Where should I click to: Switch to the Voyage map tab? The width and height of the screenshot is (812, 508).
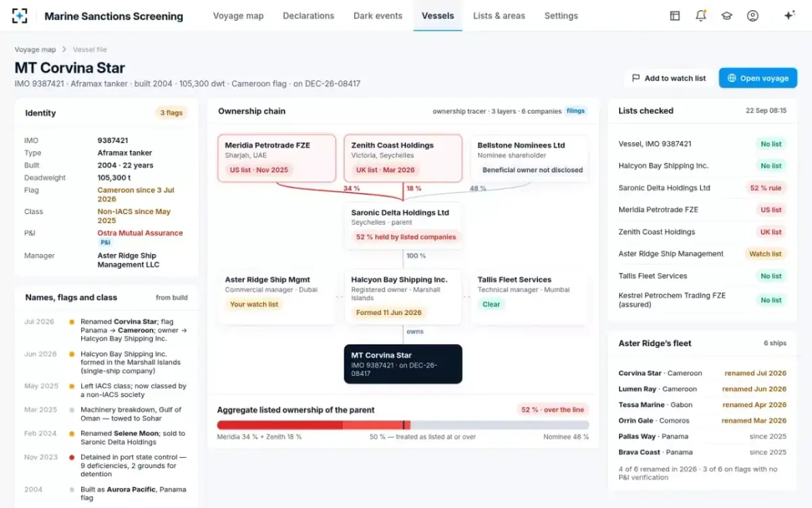[x=238, y=16]
